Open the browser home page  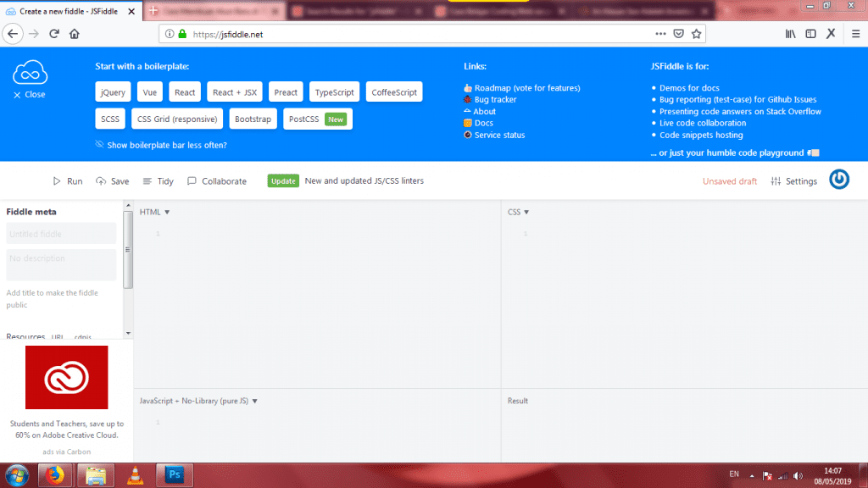tap(75, 34)
